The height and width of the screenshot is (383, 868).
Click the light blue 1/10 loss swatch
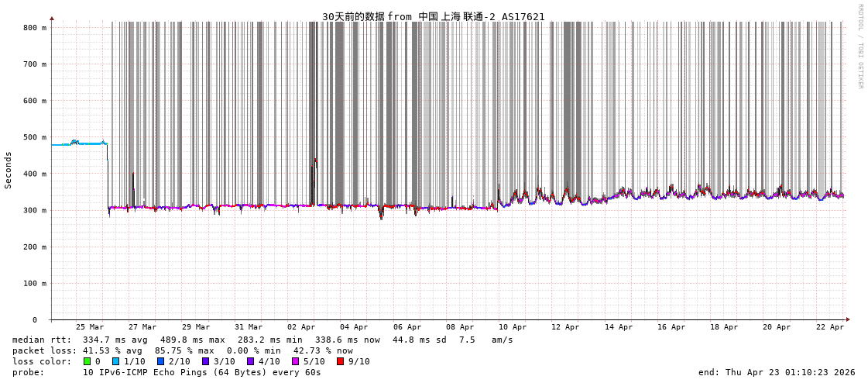[x=116, y=361]
